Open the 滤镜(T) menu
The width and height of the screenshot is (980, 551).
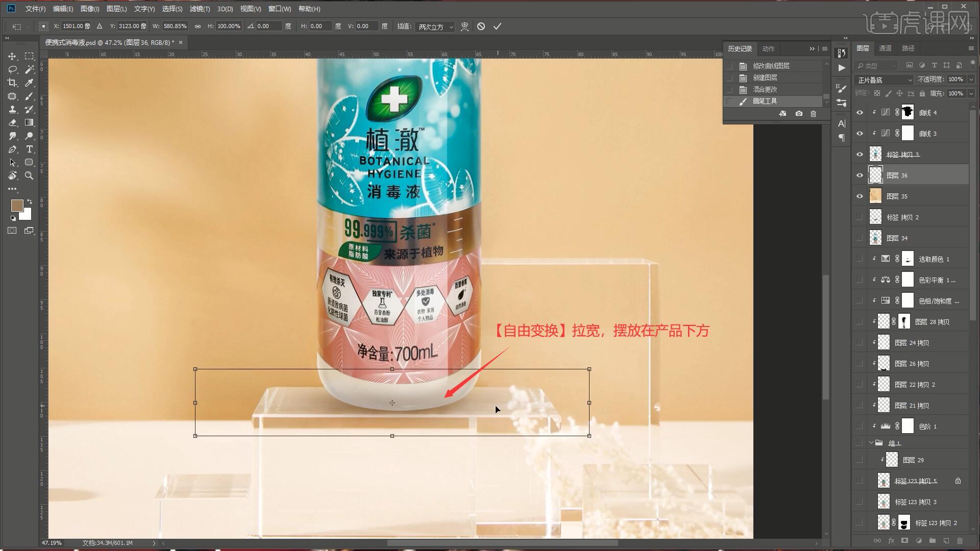click(x=199, y=9)
